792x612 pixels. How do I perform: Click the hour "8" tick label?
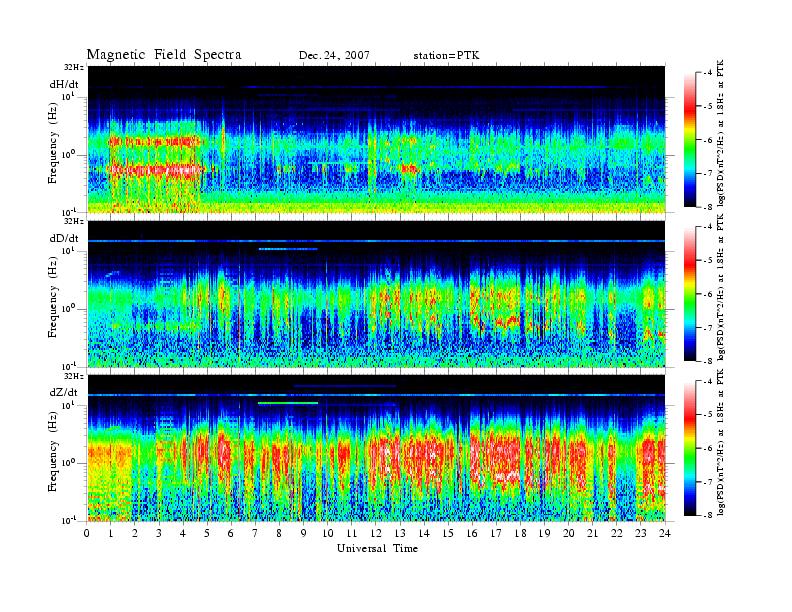[x=279, y=533]
